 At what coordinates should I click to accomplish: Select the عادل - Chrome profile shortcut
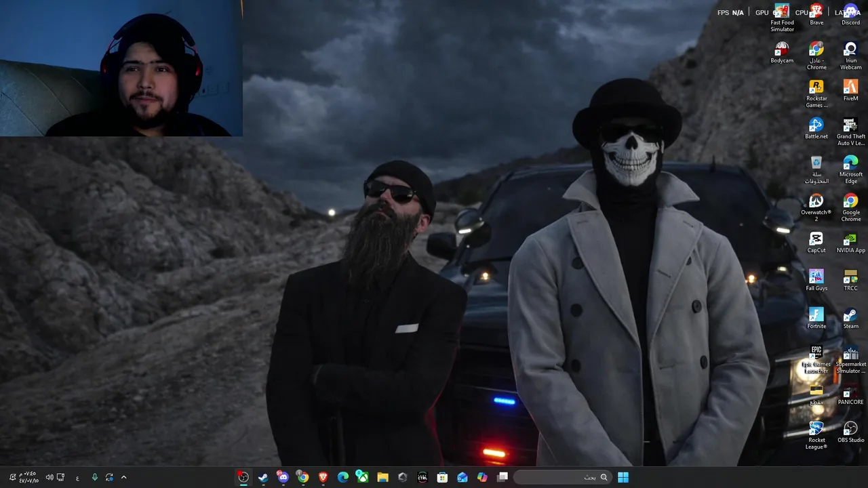coord(816,56)
